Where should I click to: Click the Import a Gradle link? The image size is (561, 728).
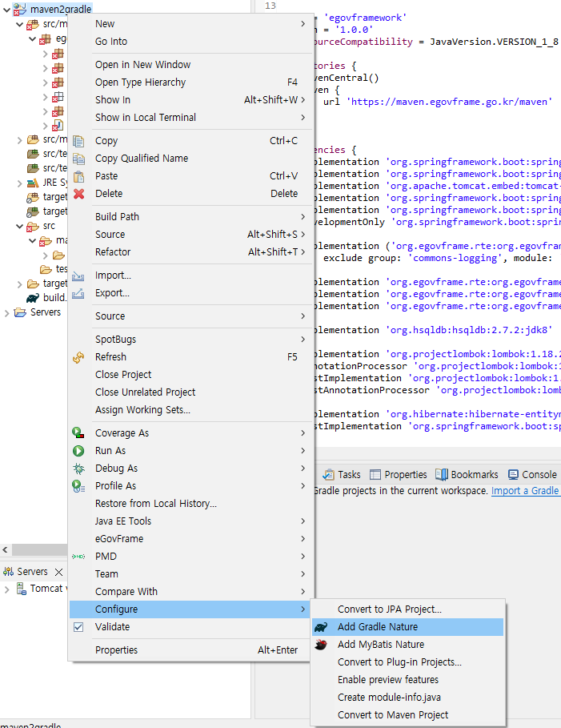click(525, 491)
